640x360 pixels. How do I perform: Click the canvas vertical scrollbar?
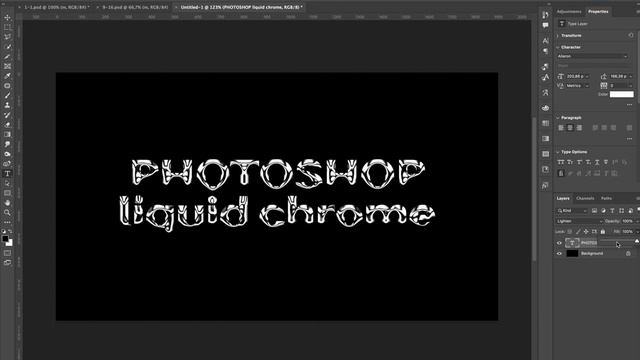click(x=534, y=189)
